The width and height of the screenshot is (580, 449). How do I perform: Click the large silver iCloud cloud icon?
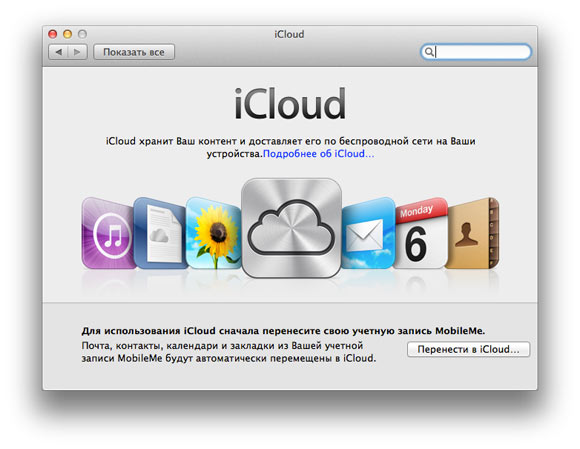(x=291, y=228)
